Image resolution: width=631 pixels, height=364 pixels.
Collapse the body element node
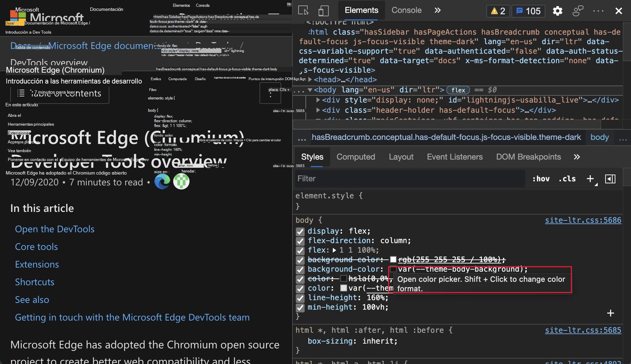(310, 90)
